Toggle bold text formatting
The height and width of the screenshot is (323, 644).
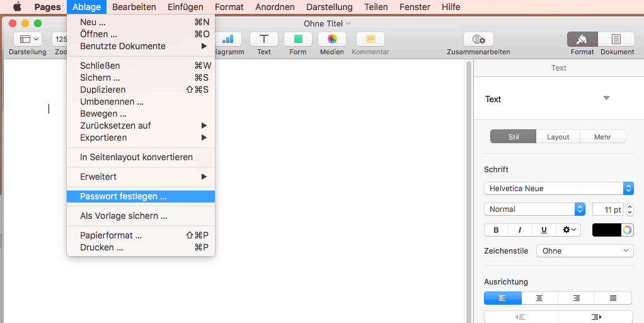tap(496, 230)
